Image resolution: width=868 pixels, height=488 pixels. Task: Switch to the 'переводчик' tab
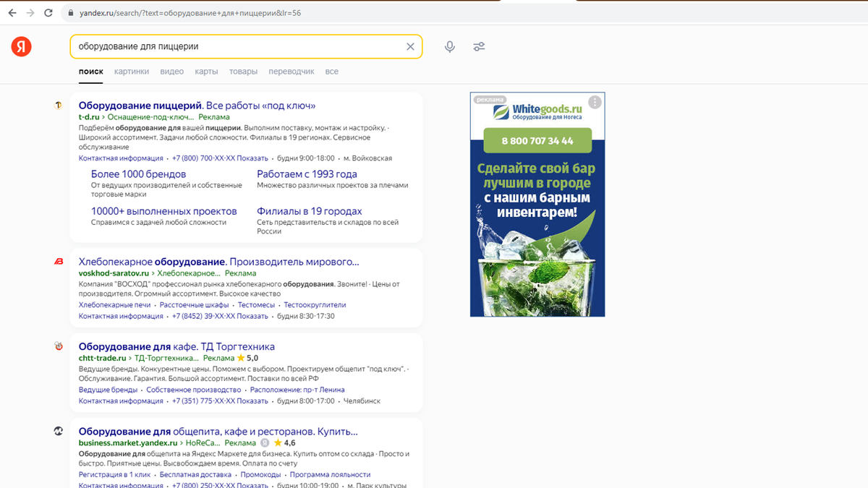292,72
